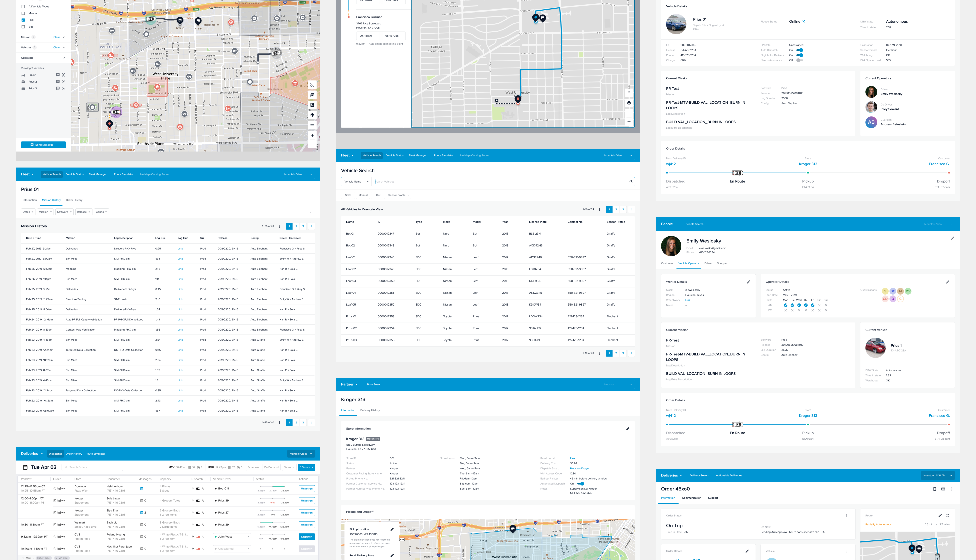Click satellite image icon in left map controls
Screen dimensions: 976x560
312,105
